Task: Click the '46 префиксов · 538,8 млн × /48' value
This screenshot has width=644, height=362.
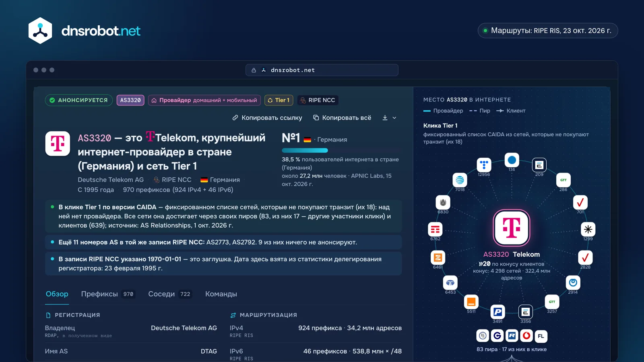Action: 353,351
